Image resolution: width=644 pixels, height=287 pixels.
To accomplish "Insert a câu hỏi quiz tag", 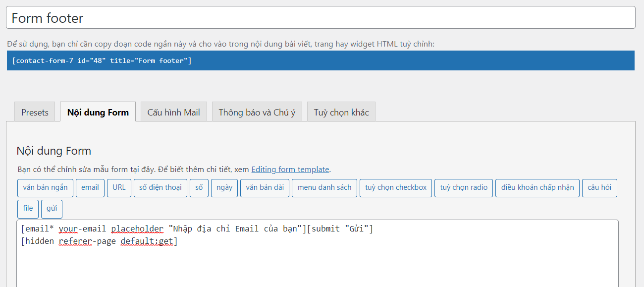I will [599, 188].
